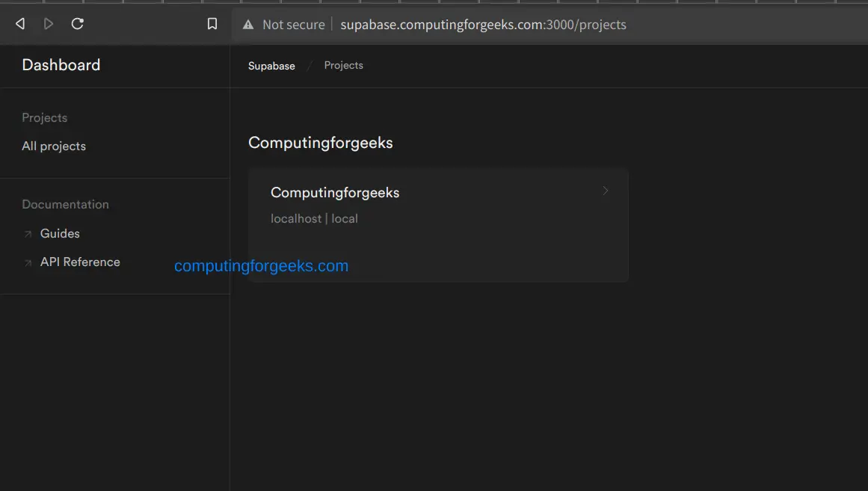This screenshot has width=868, height=491.
Task: Click the Not secure warning triangle icon
Action: [x=248, y=25]
